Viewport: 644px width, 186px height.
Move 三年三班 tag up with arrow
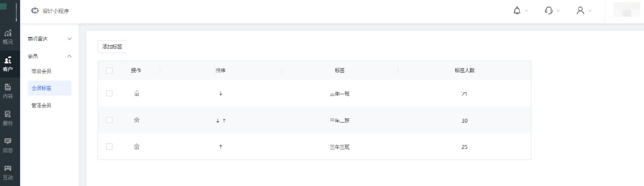pyautogui.click(x=221, y=147)
